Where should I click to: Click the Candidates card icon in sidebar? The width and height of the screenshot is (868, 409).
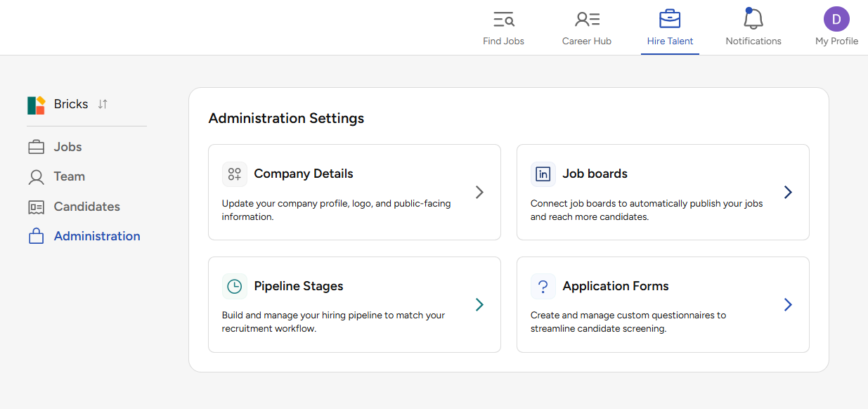pyautogui.click(x=36, y=207)
